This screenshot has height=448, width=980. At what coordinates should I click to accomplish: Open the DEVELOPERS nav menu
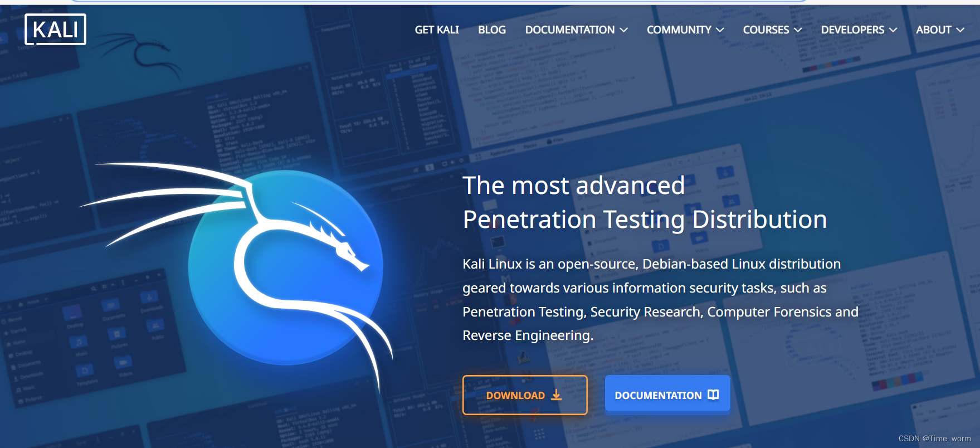click(852, 30)
